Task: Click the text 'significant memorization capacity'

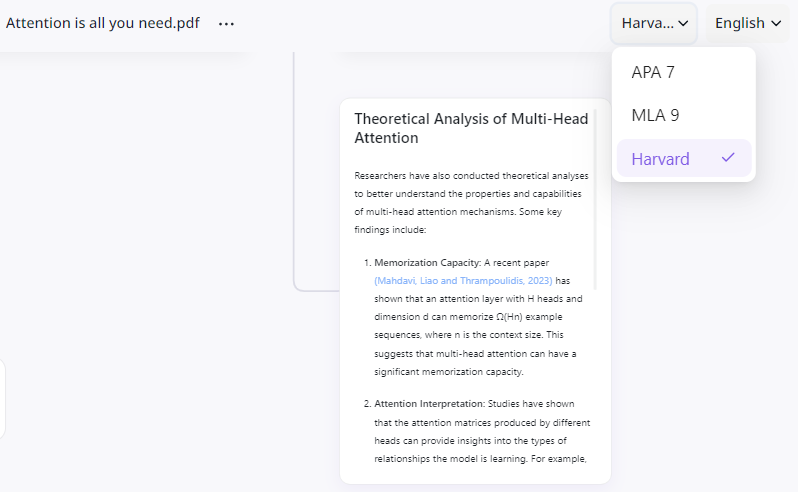Action: (x=448, y=371)
